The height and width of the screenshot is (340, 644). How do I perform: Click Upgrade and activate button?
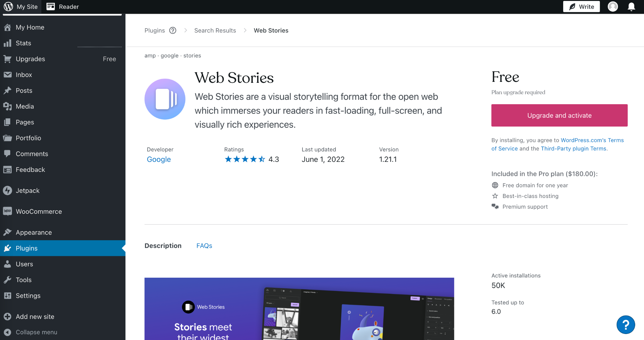pyautogui.click(x=559, y=115)
